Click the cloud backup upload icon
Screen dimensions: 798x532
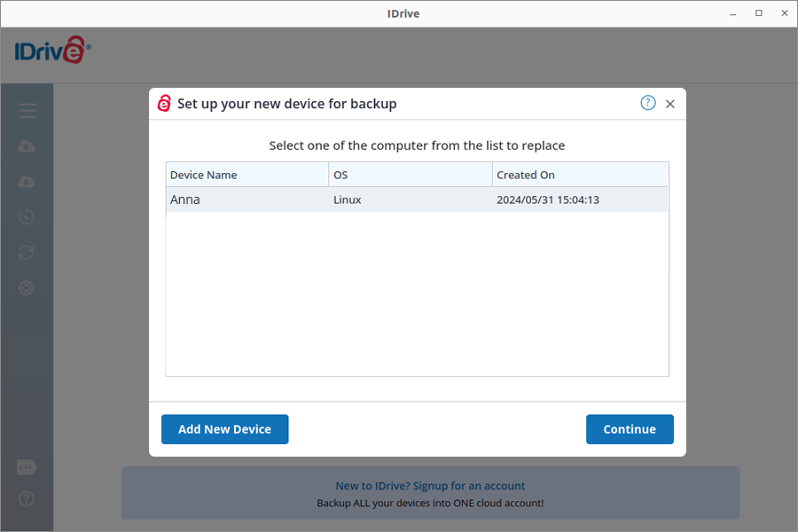(27, 146)
